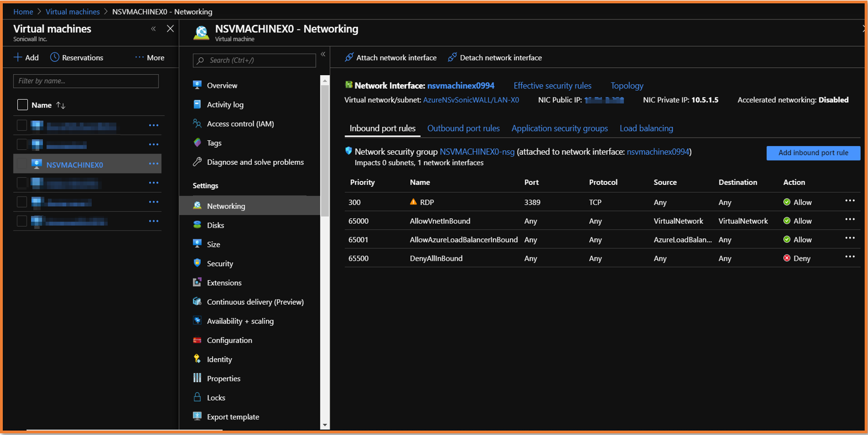Viewport: 868px width, 435px height.
Task: Open the Identity settings
Action: pos(219,360)
